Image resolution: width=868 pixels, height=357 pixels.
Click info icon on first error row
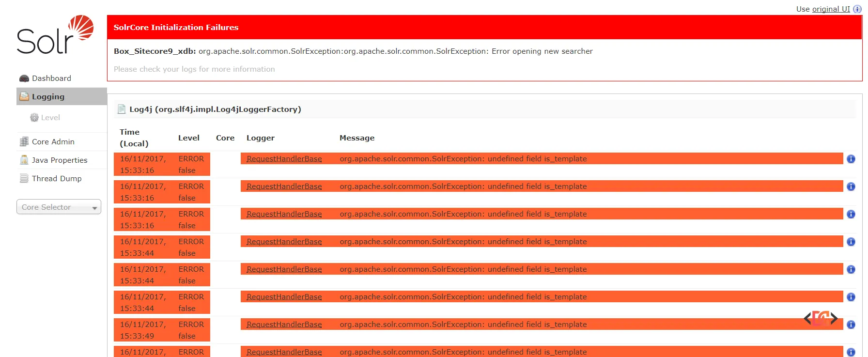(851, 159)
